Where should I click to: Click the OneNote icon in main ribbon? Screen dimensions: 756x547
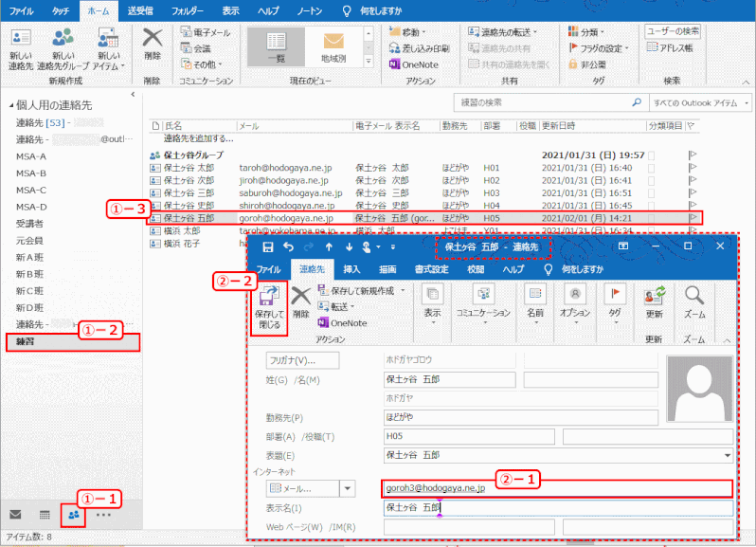click(x=394, y=64)
